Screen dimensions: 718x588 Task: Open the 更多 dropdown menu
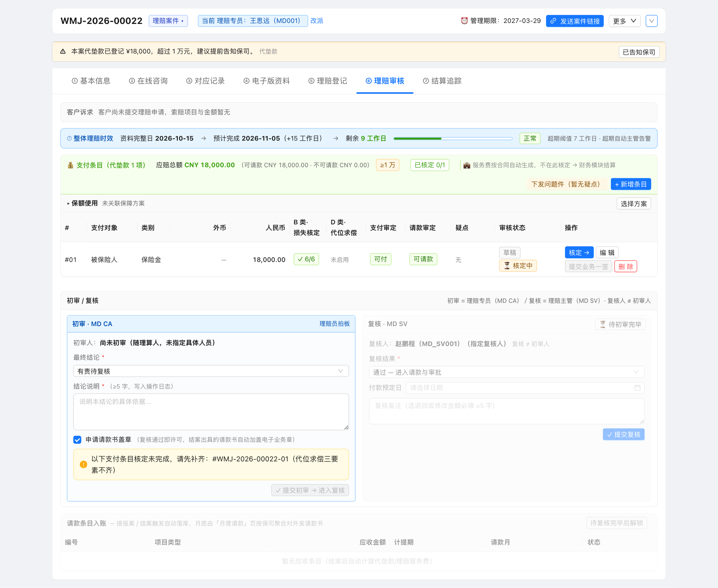(624, 21)
